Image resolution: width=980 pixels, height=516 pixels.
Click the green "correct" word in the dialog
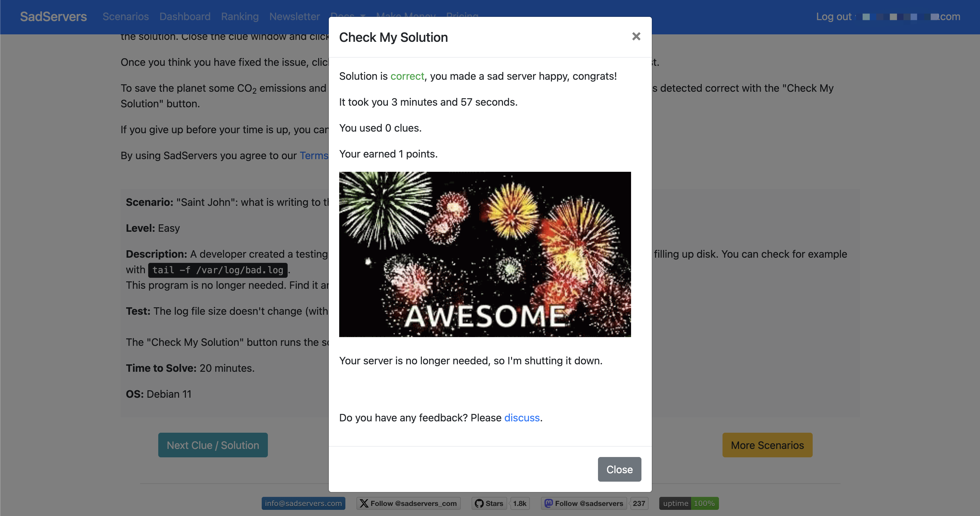pyautogui.click(x=407, y=76)
